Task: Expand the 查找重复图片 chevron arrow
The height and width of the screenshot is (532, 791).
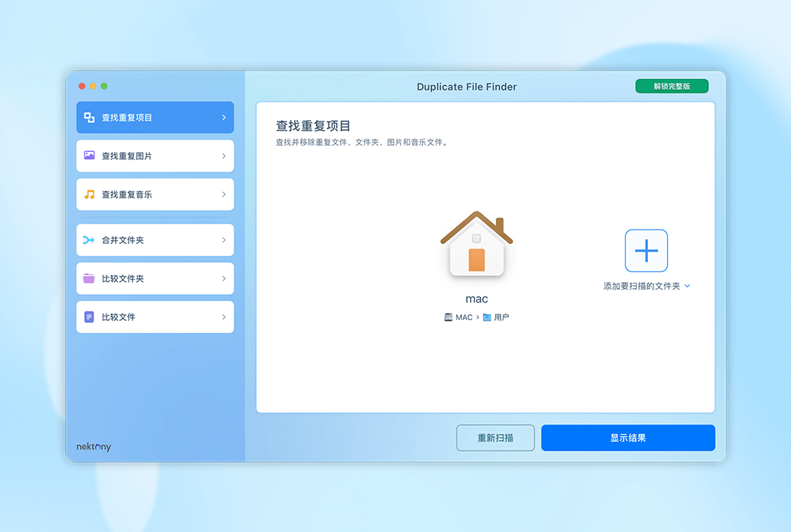Action: 224,156
